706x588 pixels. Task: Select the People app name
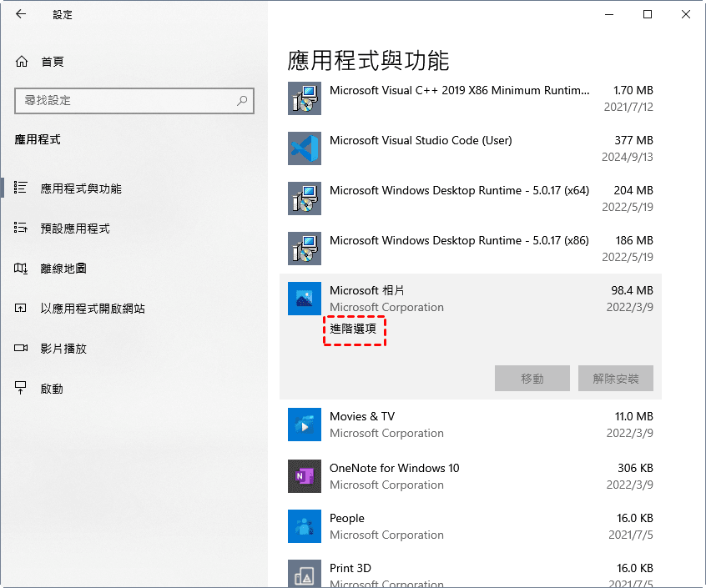(x=346, y=518)
